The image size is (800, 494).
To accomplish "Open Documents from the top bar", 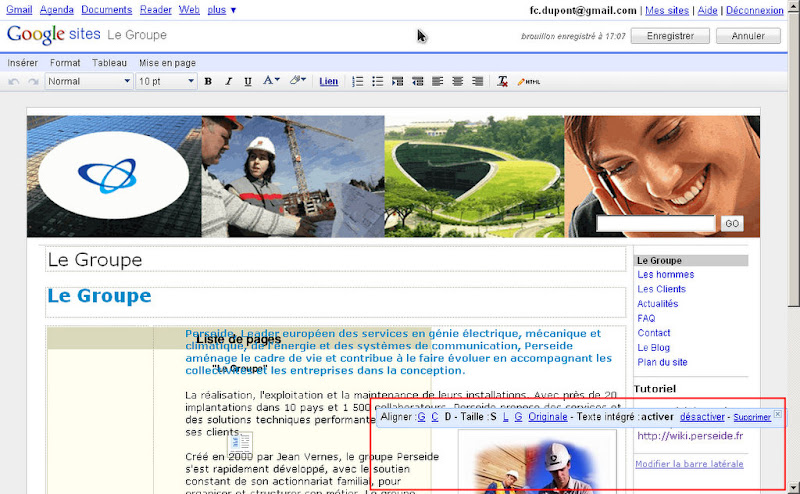I will click(107, 10).
